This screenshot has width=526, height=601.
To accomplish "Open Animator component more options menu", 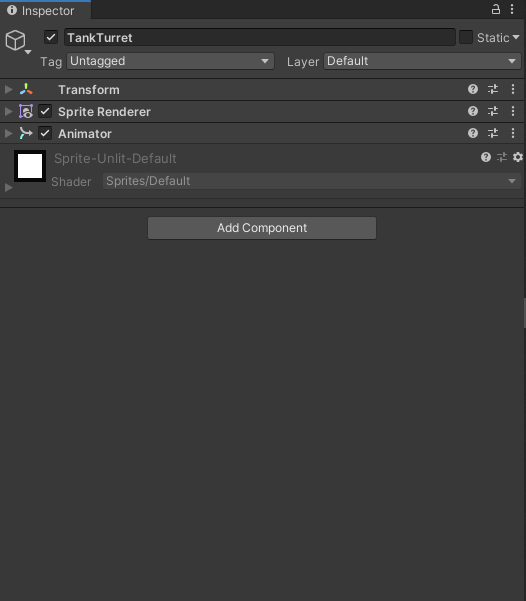I will tap(513, 133).
